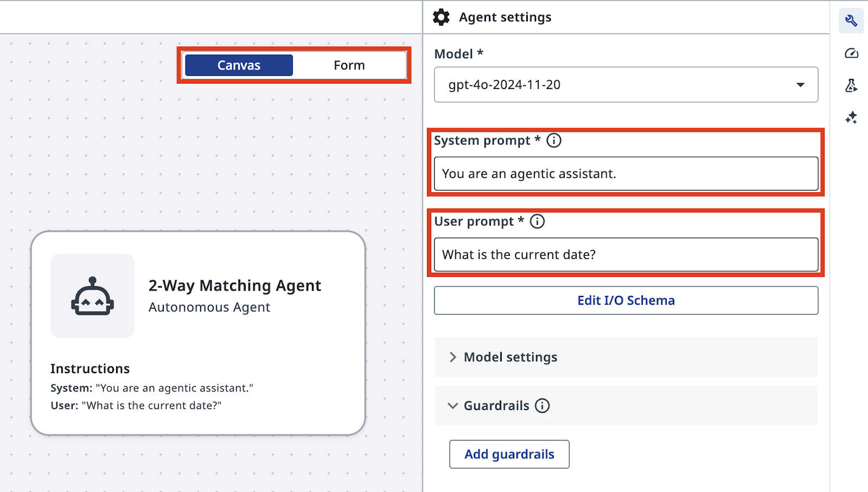Select the 2-Way Matching Agent title
Image resolution: width=868 pixels, height=492 pixels.
click(x=235, y=286)
